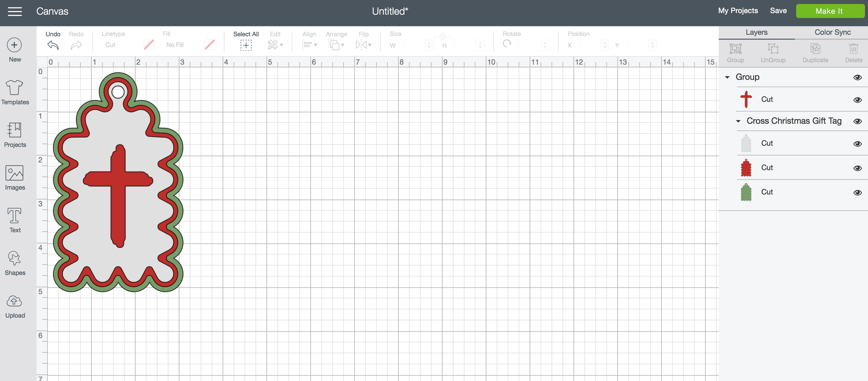
Task: Click the tag hole circle on the canvas
Action: pyautogui.click(x=118, y=92)
